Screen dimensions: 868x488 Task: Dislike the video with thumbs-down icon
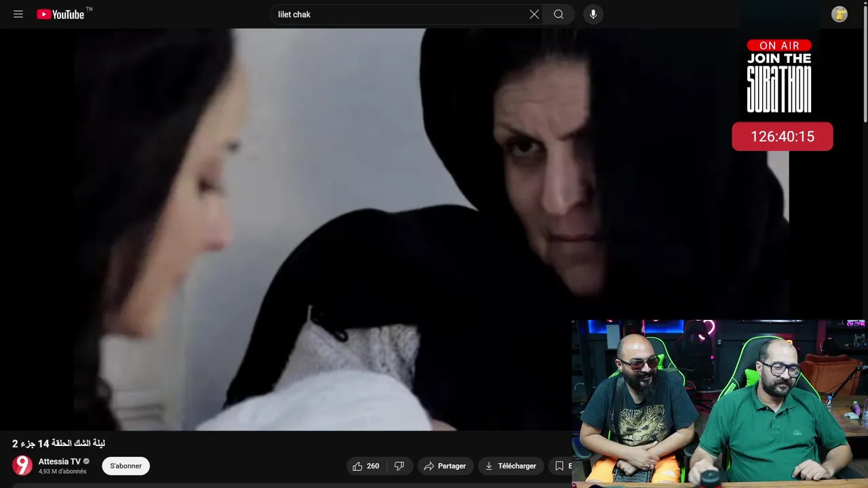[x=399, y=466]
